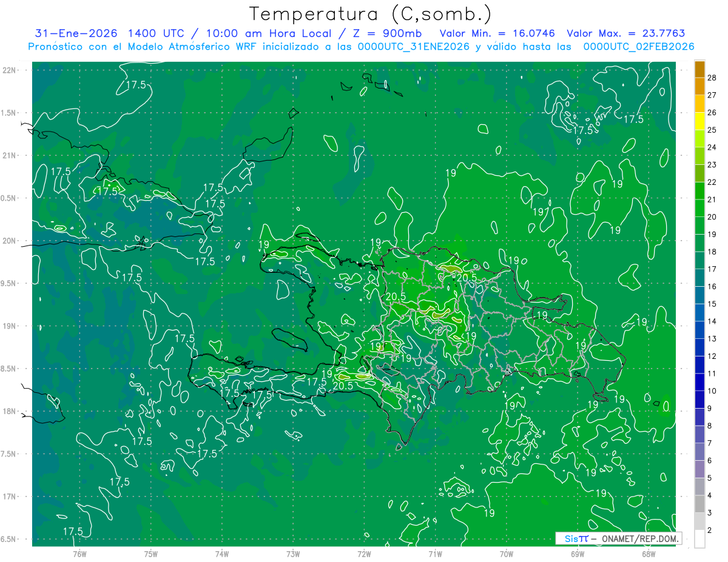Click the "76W" longitude axis label
Screen dimensions: 728x562
[x=79, y=554]
